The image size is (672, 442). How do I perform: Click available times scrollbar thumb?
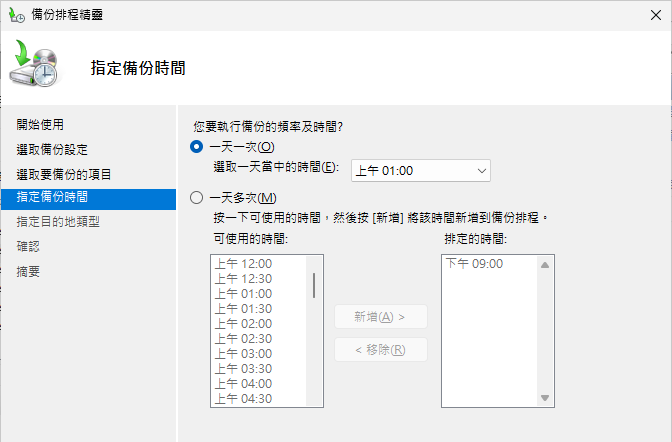tap(315, 284)
